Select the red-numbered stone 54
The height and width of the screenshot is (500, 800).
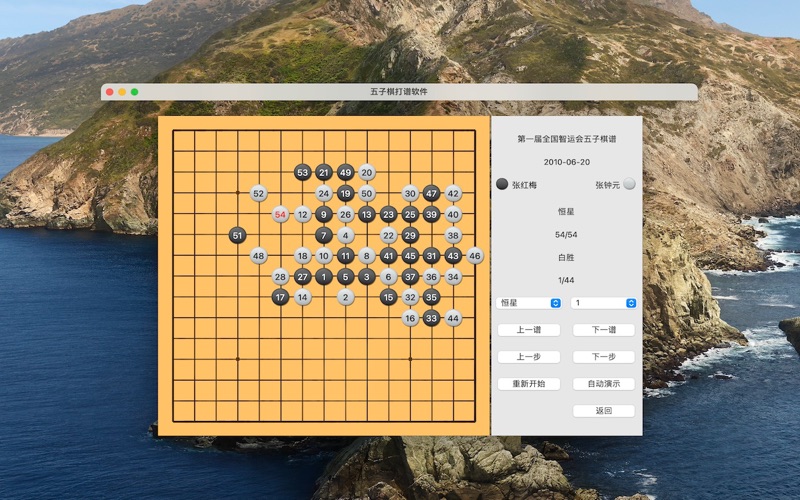[x=281, y=214]
